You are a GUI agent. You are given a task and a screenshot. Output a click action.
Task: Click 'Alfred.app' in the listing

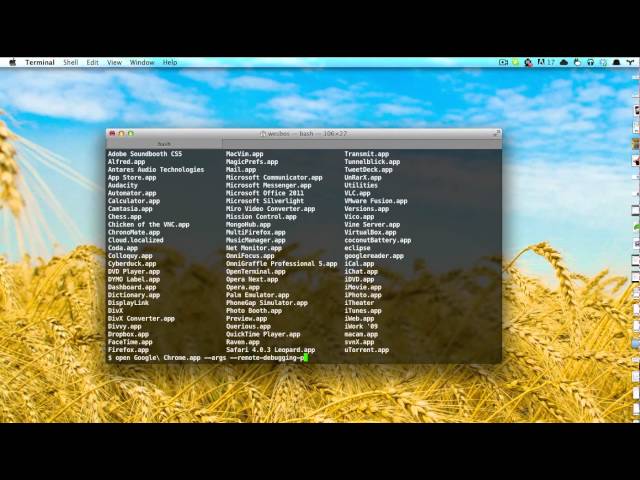[127, 162]
